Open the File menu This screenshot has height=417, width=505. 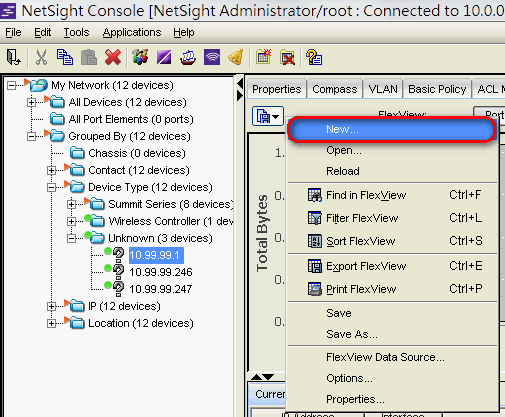pyautogui.click(x=13, y=32)
